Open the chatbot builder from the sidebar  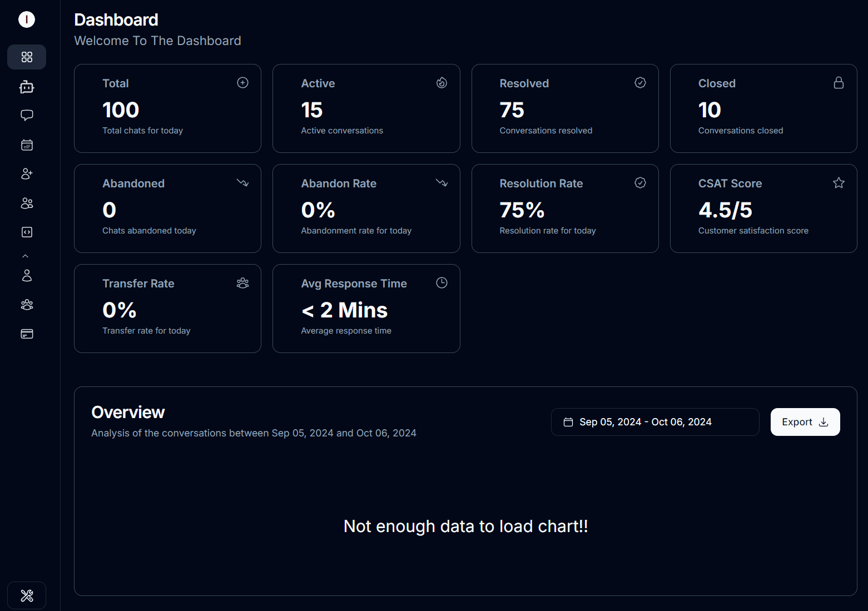point(26,86)
